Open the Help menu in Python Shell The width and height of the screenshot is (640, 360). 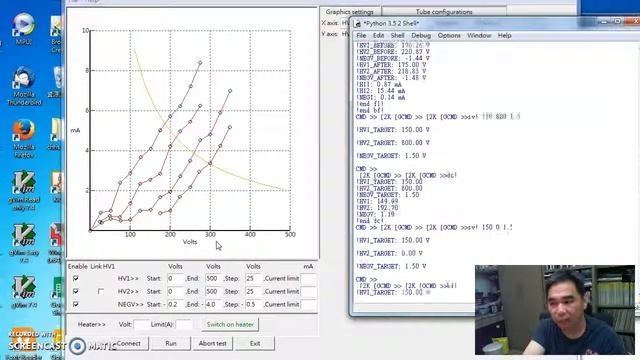pyautogui.click(x=504, y=36)
